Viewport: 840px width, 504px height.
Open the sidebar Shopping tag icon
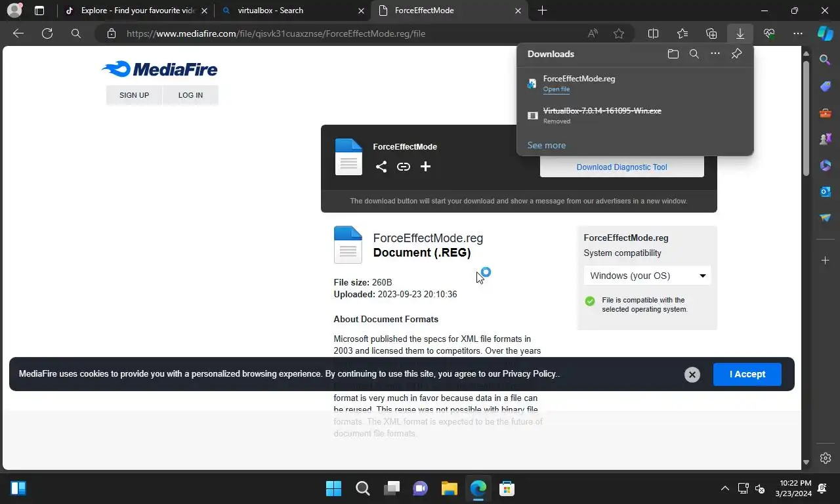[x=826, y=87]
